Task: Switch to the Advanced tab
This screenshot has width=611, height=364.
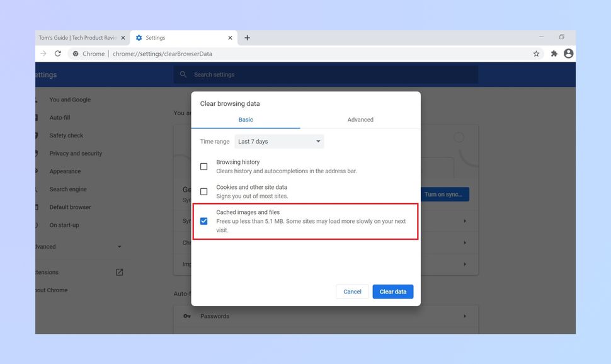Action: click(x=360, y=119)
